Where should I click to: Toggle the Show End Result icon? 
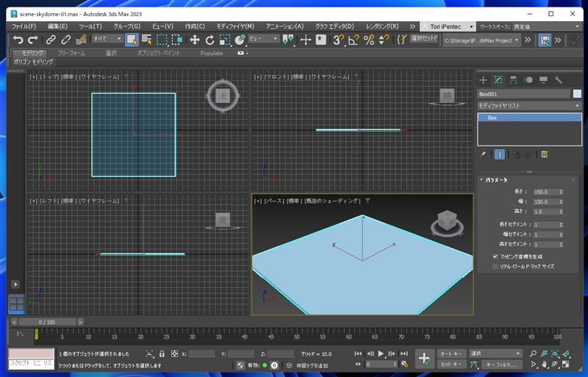[x=500, y=154]
